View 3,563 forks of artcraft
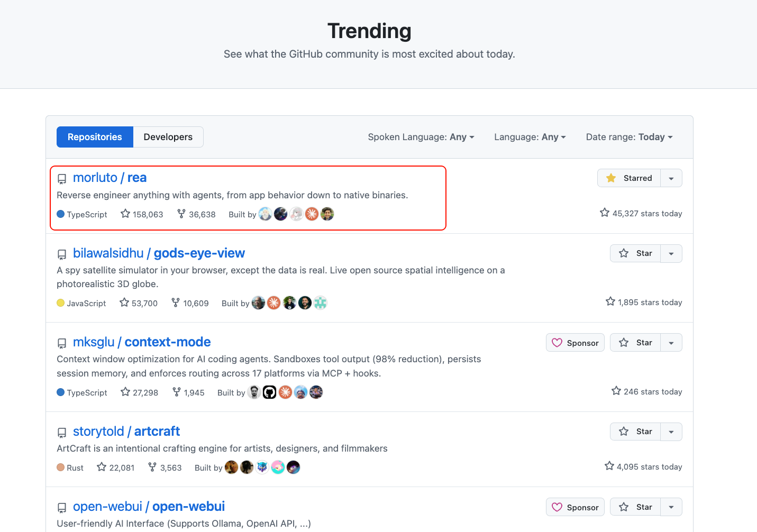 click(165, 467)
